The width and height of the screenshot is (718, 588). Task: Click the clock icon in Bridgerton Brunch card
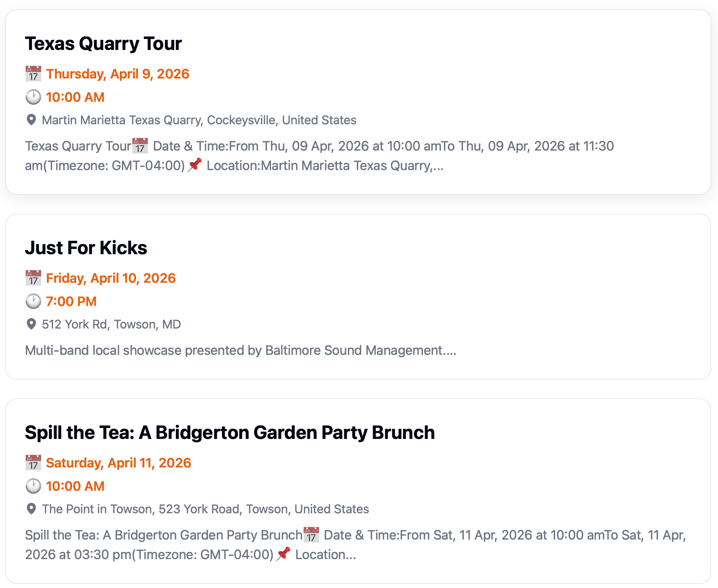point(33,486)
